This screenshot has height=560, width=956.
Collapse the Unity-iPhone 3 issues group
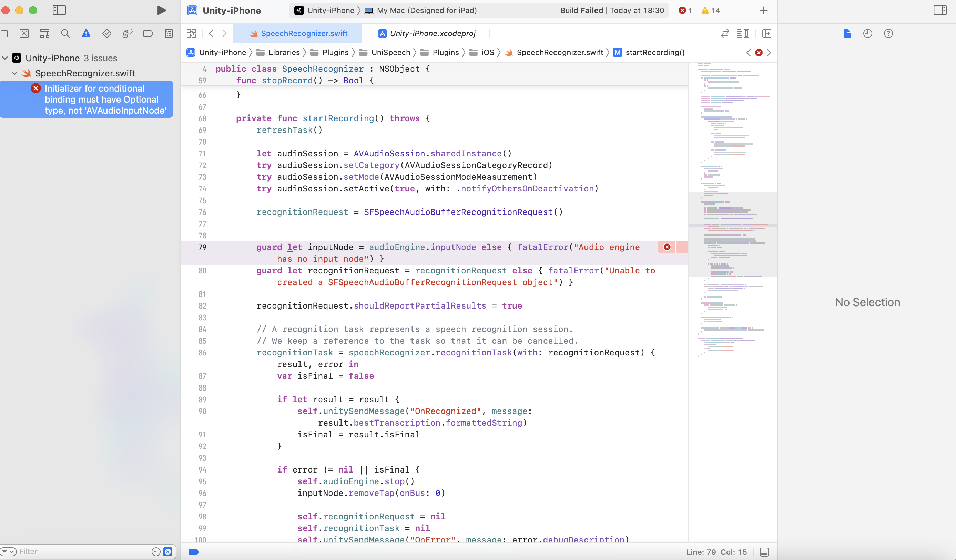click(5, 58)
